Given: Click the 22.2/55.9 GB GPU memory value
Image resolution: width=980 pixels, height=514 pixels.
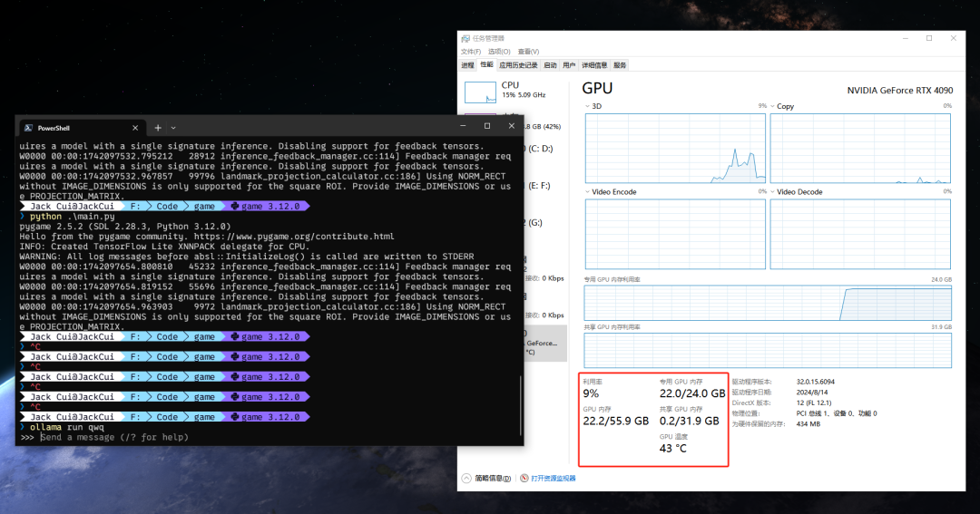Looking at the screenshot, I should 615,421.
